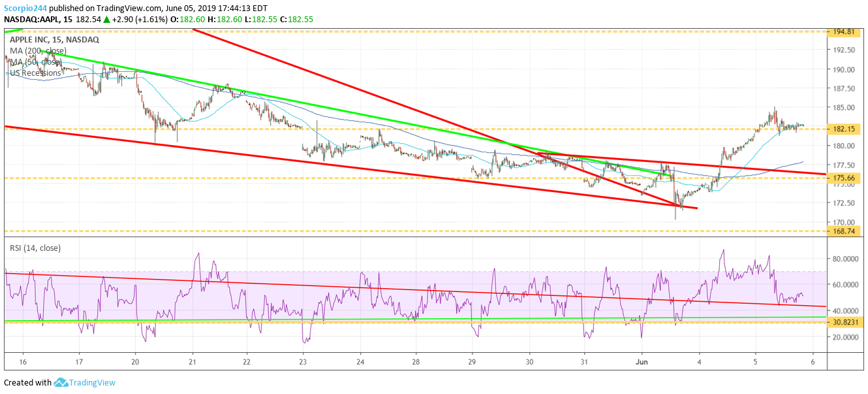The width and height of the screenshot is (868, 394).
Task: Click the date axis label 30
Action: (x=529, y=363)
